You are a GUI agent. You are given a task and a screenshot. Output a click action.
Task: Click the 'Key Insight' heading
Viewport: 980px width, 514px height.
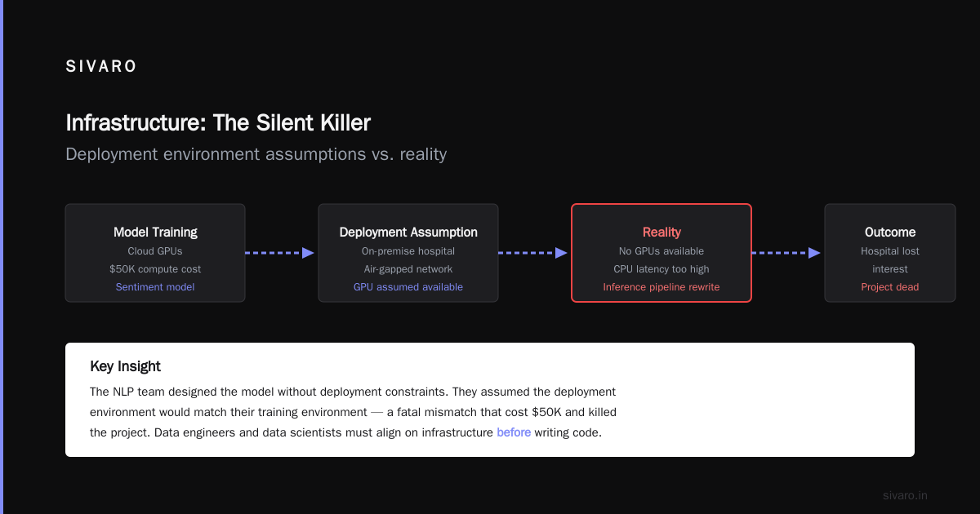coord(125,366)
